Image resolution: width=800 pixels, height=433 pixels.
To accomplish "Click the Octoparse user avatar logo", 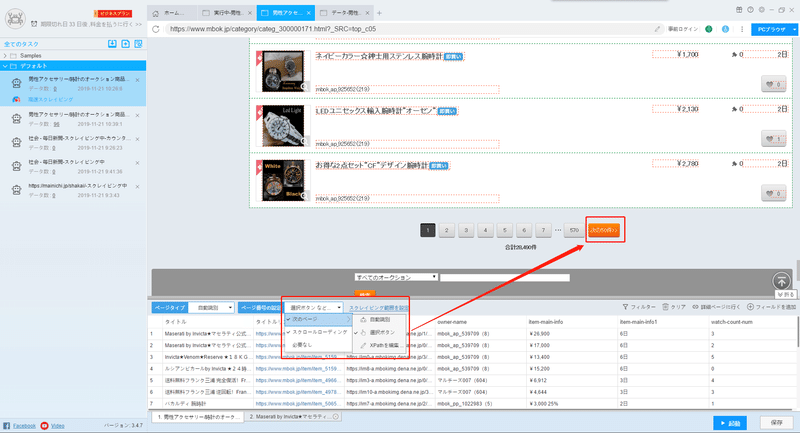I will point(15,19).
